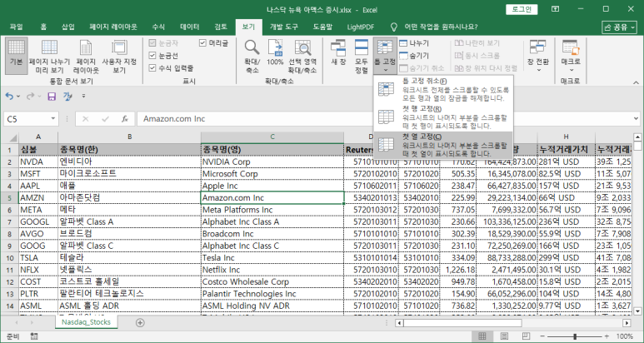
Task: Expand the Name Box dropdown arrow
Action: coord(53,119)
